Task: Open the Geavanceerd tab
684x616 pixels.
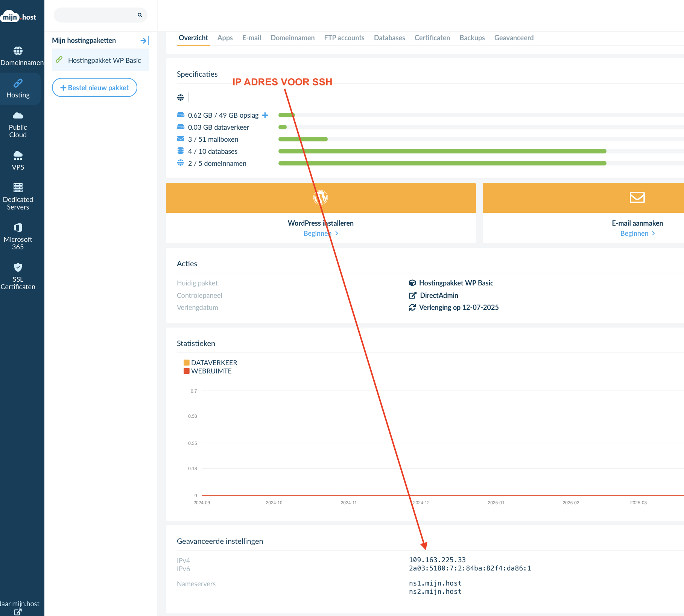Action: coord(514,38)
